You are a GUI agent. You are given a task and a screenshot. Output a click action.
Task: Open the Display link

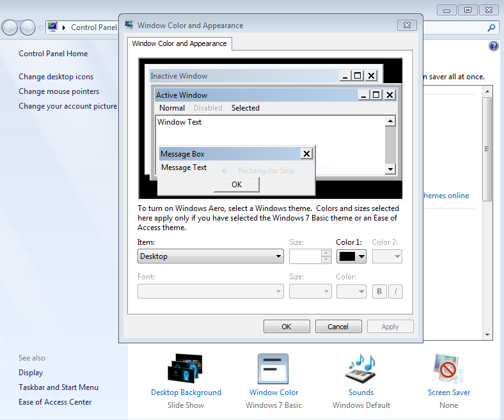[31, 373]
